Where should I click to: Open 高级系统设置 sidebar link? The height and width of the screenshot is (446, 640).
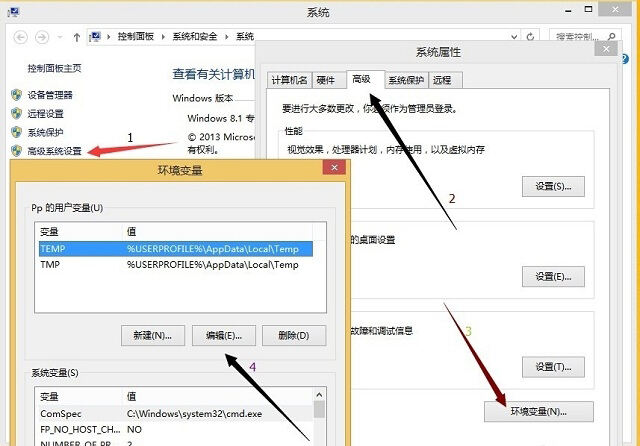pos(54,151)
